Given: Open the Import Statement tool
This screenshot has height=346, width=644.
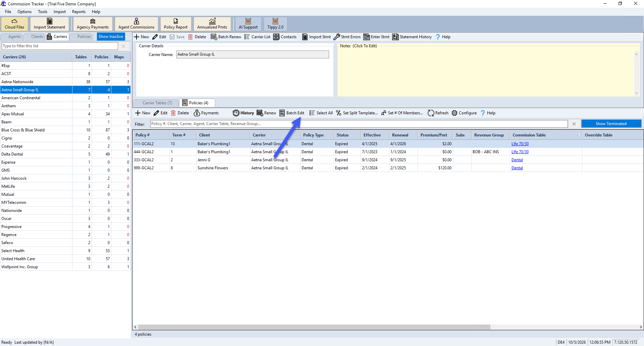Looking at the screenshot, I should pos(49,24).
